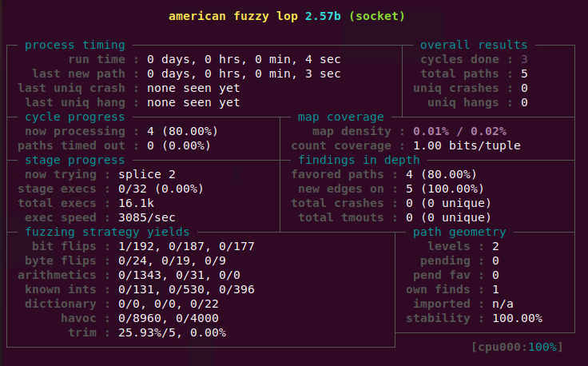This screenshot has width=588, height=366.
Task: Select the 'fuzzing strategy yields' heading
Action: [x=107, y=232]
